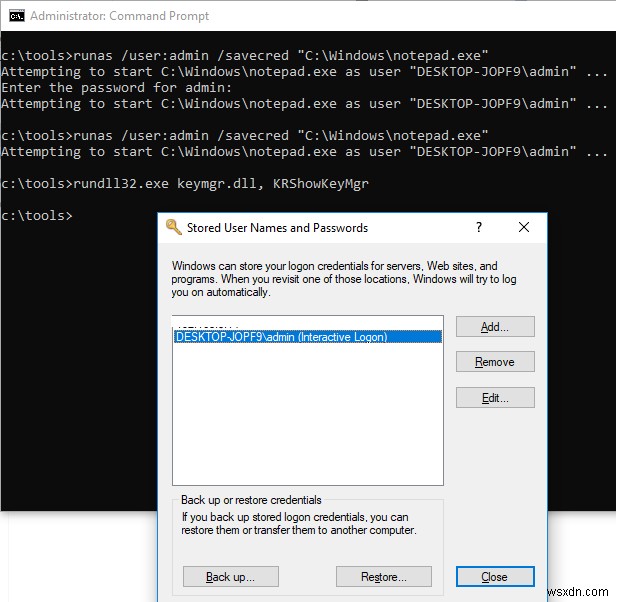
Task: Close the Stored User Names and Passwords dialog
Action: pyautogui.click(x=524, y=227)
